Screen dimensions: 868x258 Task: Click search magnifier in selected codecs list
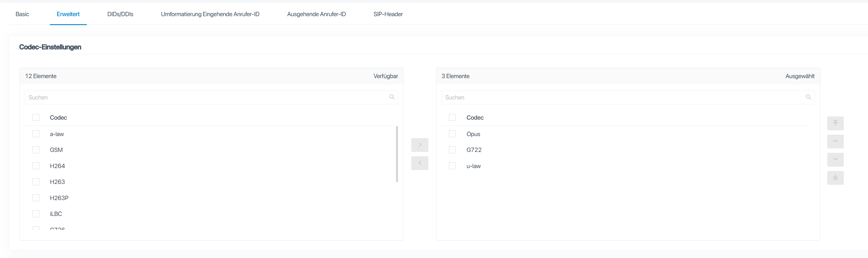coord(808,97)
